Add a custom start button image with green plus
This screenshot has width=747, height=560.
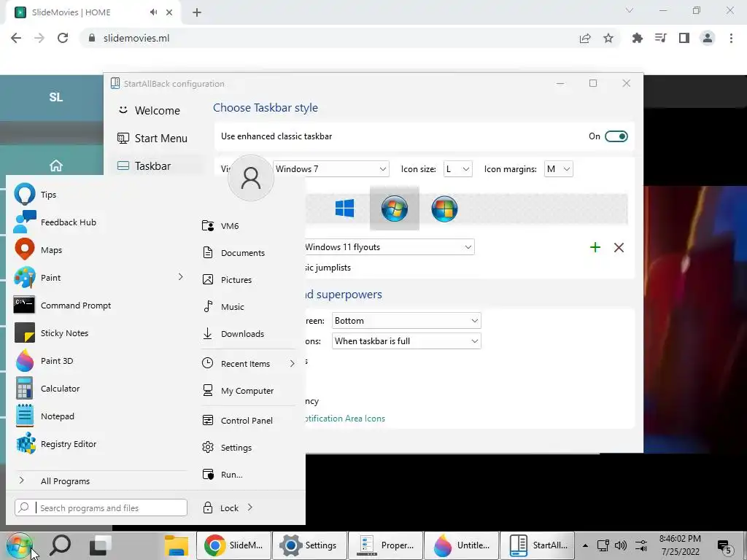[595, 247]
